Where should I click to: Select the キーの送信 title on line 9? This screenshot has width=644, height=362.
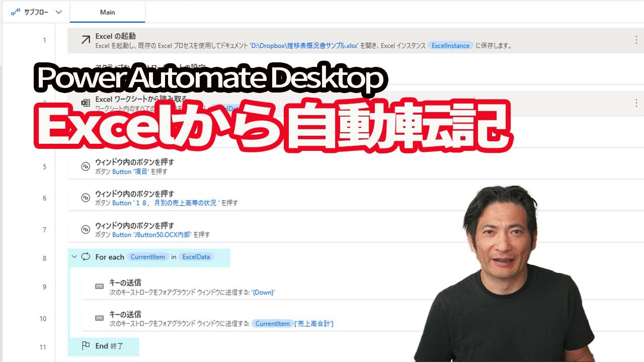pos(125,283)
